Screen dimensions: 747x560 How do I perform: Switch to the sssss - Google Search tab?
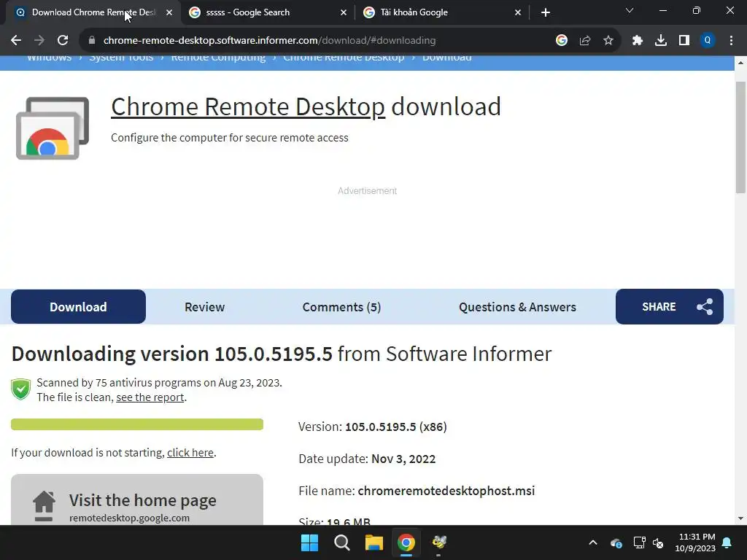pos(268,12)
